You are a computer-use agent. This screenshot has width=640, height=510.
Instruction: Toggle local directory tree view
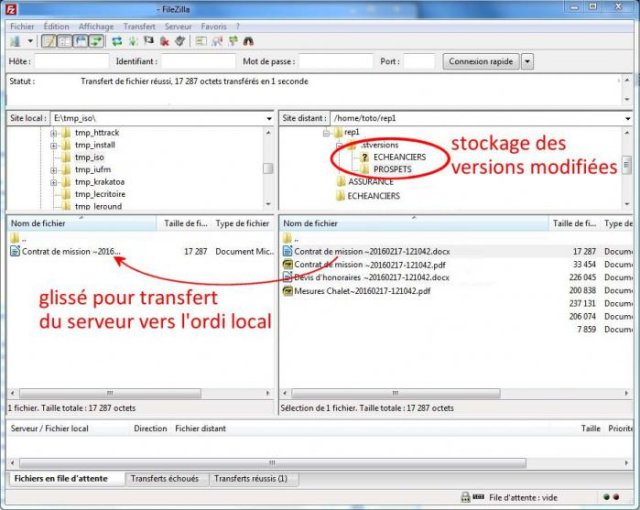pos(66,41)
